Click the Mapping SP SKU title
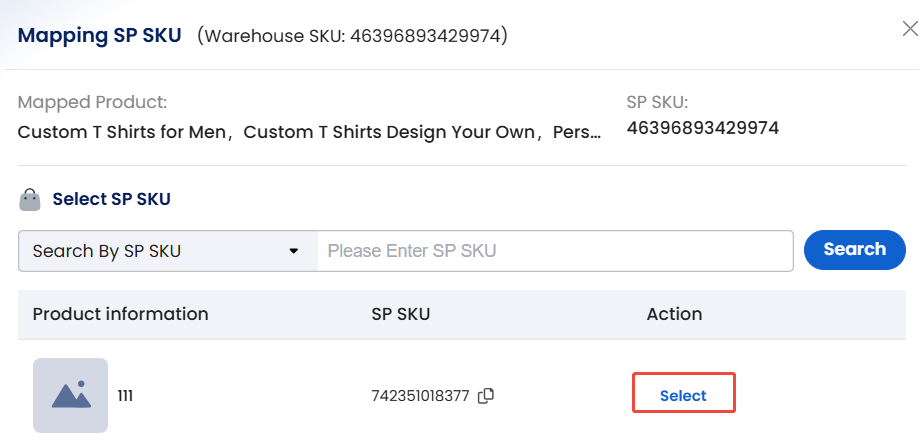Image resolution: width=921 pixels, height=442 pixels. pyautogui.click(x=100, y=36)
